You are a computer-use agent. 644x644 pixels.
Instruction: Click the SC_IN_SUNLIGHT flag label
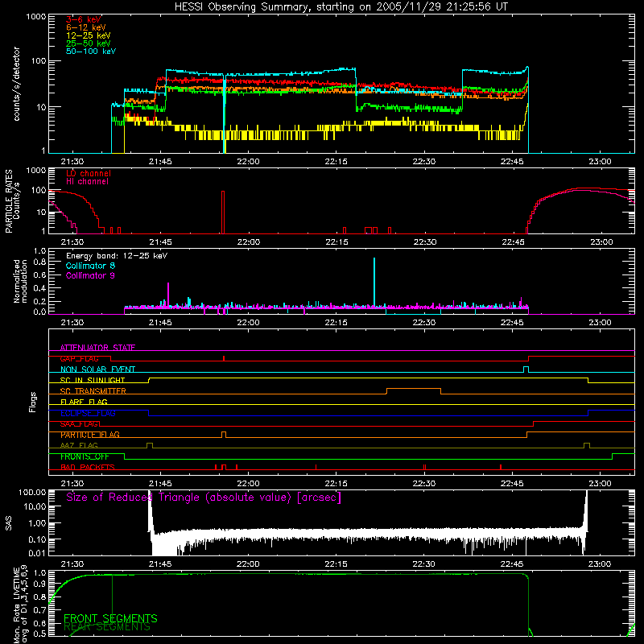[93, 380]
